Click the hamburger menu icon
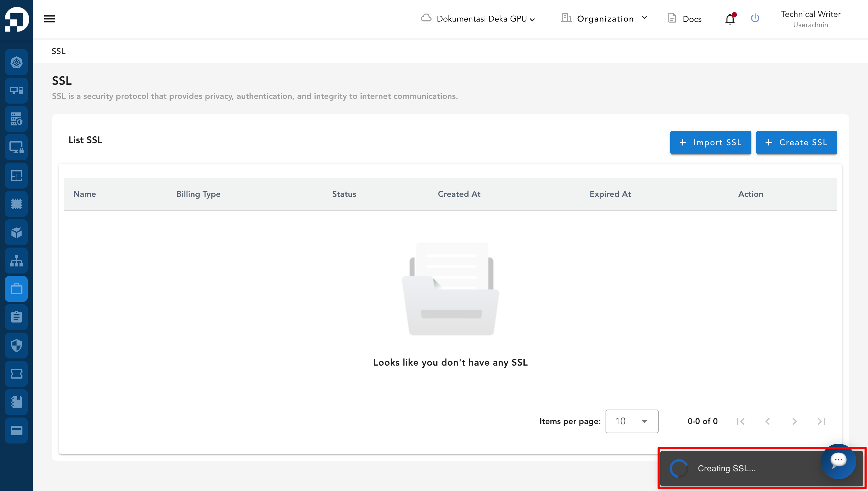 click(50, 19)
